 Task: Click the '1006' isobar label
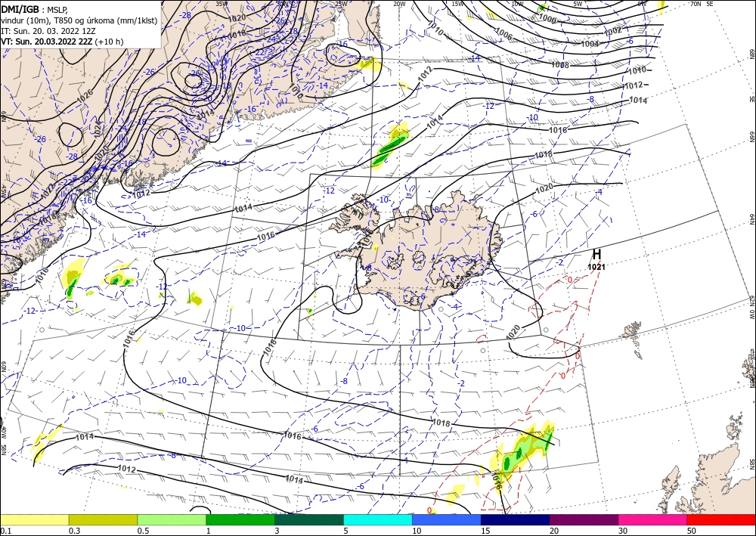[503, 34]
